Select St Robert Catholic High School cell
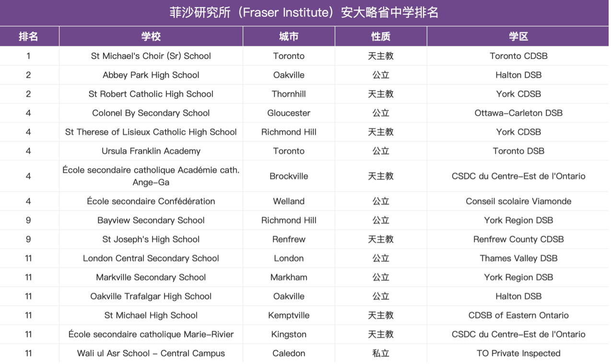 (151, 94)
